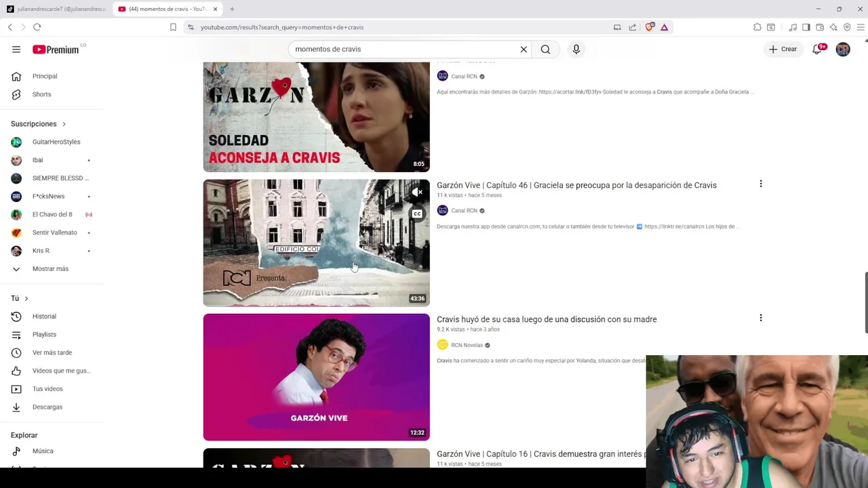Close the momentos de cravis YouTube tab

pos(216,9)
